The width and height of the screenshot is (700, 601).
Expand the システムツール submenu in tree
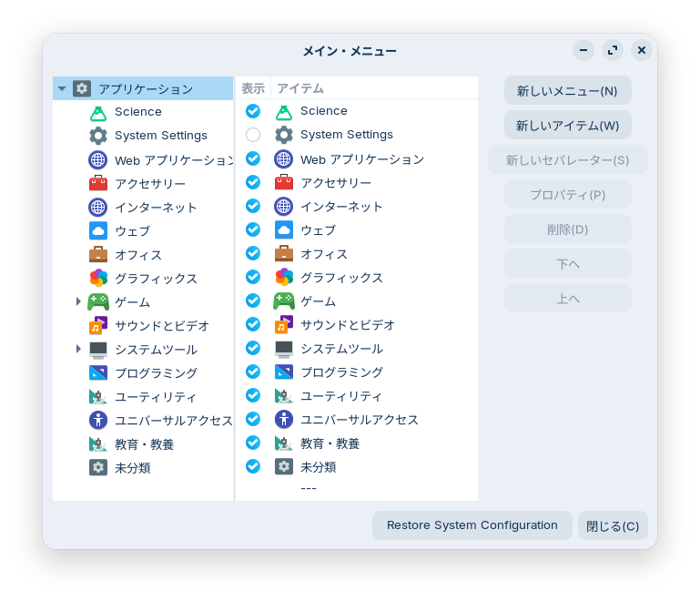(x=78, y=349)
